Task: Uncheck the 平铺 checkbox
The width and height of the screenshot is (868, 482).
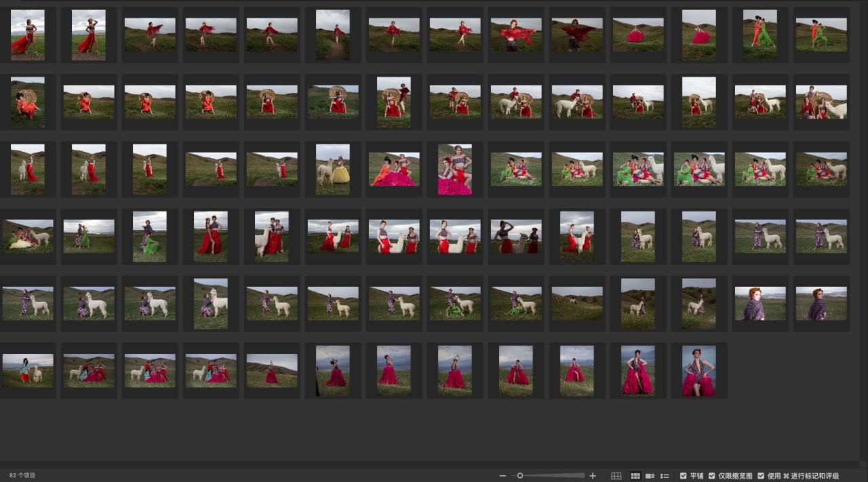Action: pos(683,476)
